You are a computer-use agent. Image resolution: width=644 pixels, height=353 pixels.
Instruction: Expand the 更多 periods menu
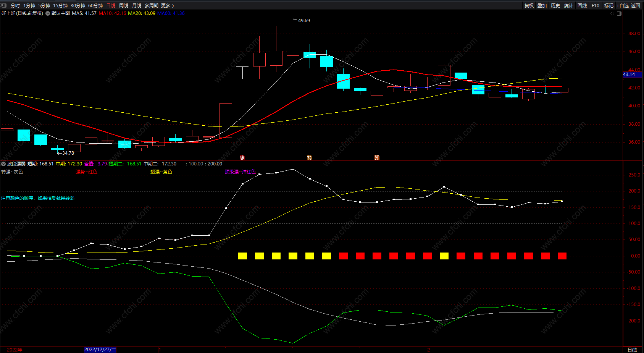pyautogui.click(x=168, y=6)
